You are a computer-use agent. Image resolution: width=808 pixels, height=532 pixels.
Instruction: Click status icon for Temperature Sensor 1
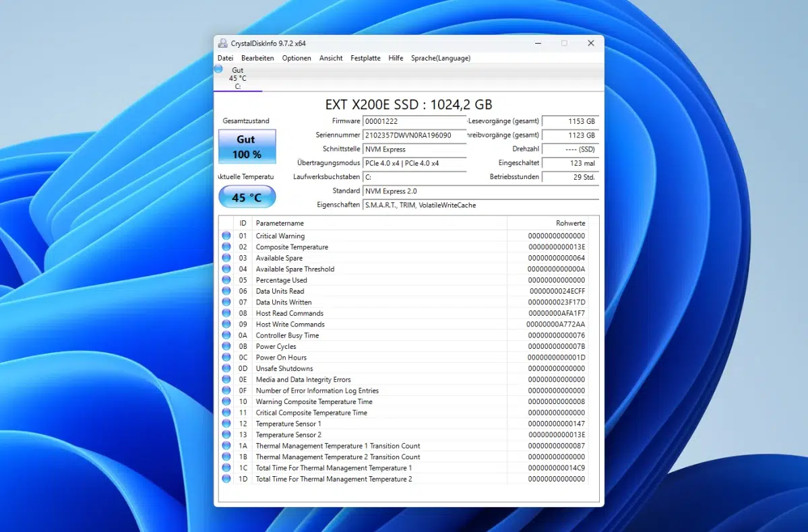(226, 424)
